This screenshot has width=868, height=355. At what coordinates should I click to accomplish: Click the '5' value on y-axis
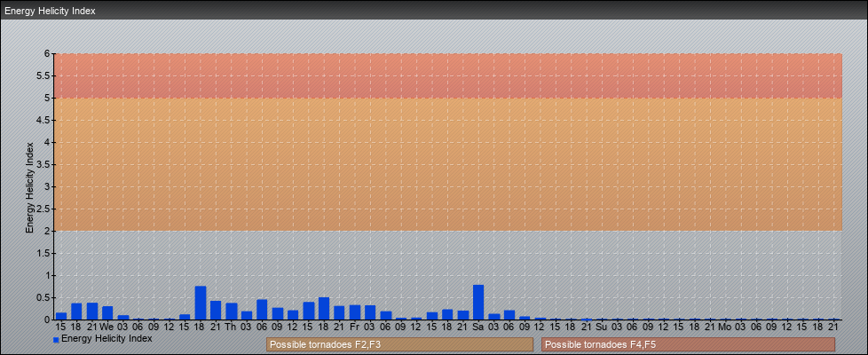(48, 98)
